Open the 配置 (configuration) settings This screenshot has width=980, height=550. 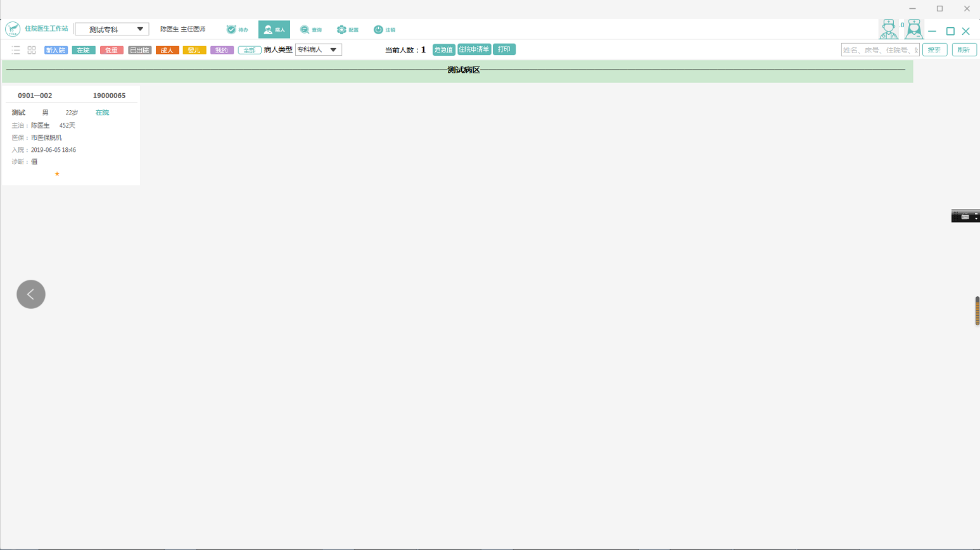click(x=348, y=29)
